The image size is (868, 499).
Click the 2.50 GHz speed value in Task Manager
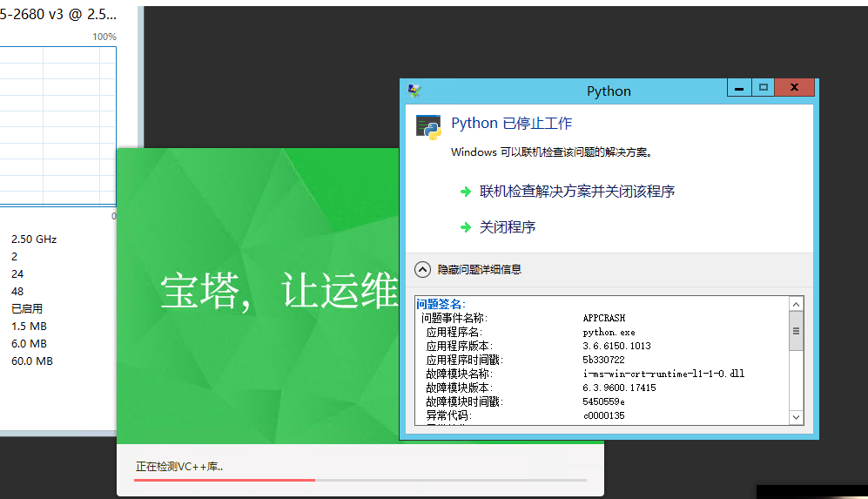(x=34, y=239)
